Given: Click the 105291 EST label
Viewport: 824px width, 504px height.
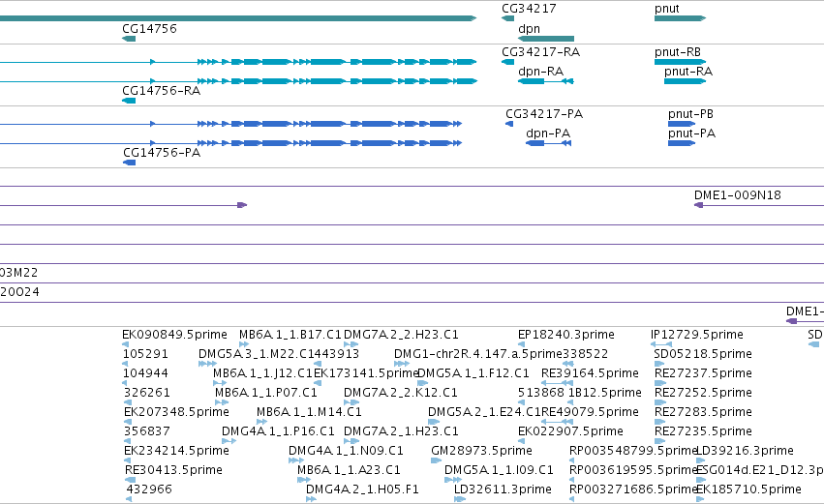Looking at the screenshot, I should point(145,354).
